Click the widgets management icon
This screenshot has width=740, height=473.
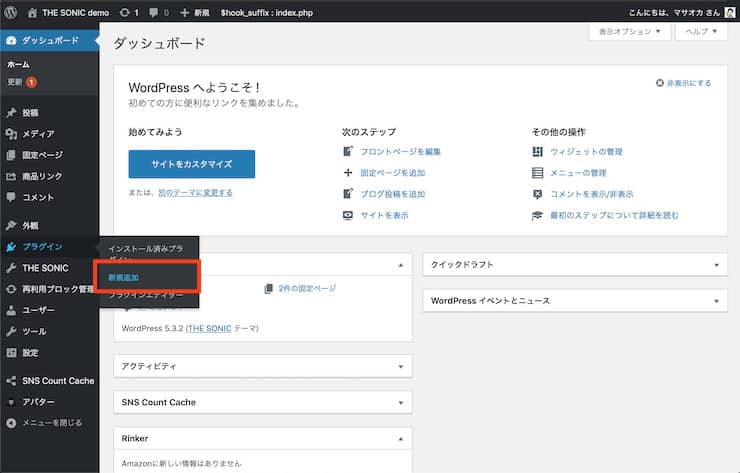pos(538,152)
